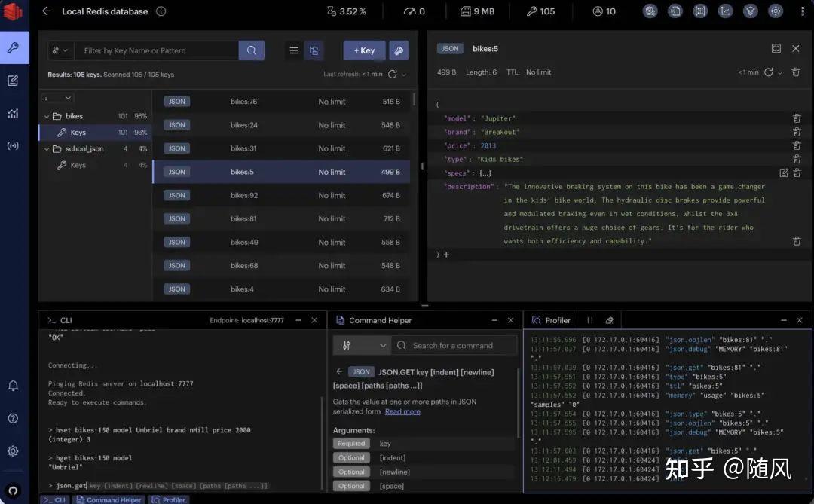
Task: Go back with the arrow beside Local Redis database
Action: tap(47, 11)
